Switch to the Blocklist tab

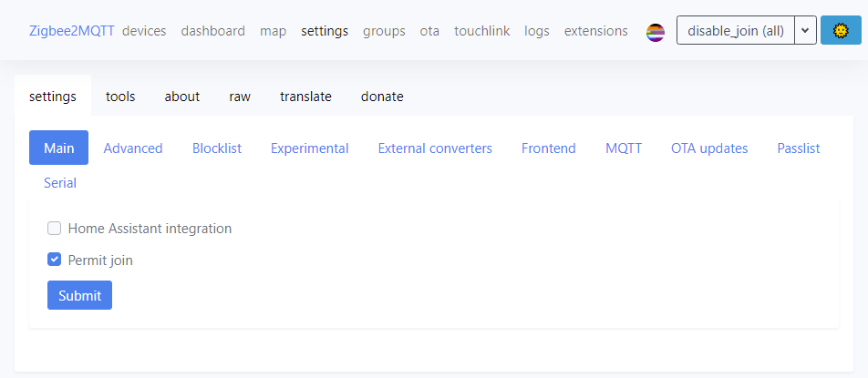(x=217, y=148)
